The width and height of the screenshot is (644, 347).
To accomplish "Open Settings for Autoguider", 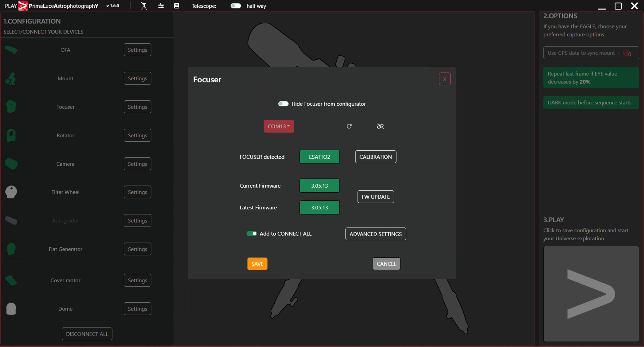I will coord(138,220).
